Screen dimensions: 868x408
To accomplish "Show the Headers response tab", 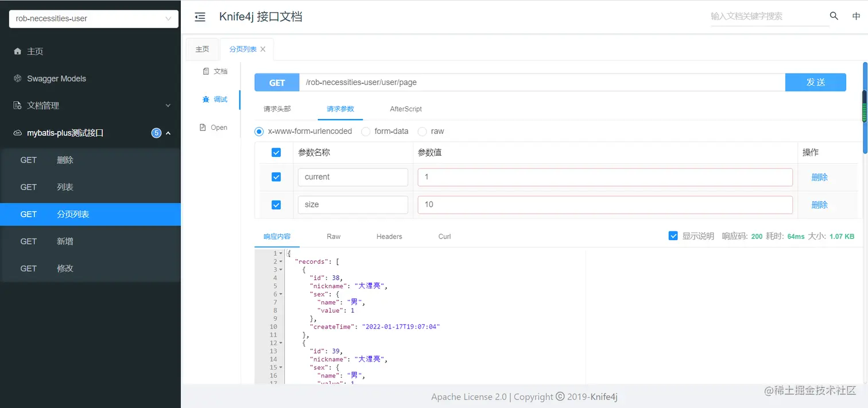I will (x=389, y=236).
